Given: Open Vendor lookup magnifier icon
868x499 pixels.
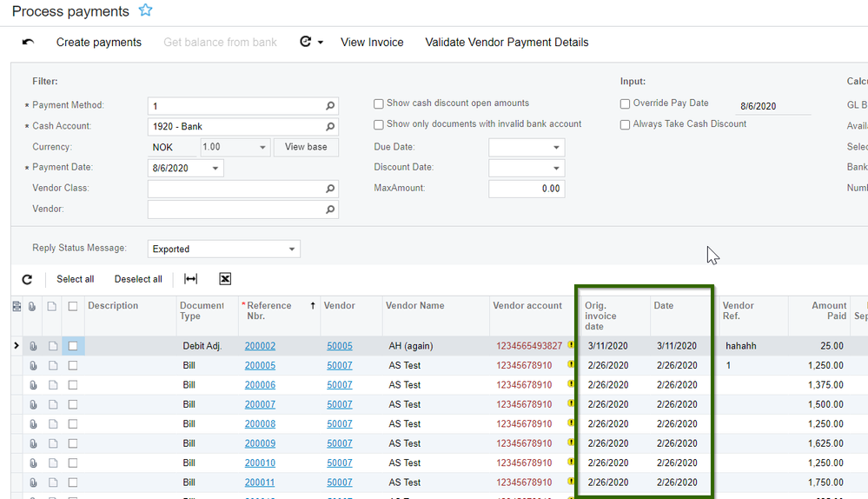Looking at the screenshot, I should (330, 210).
